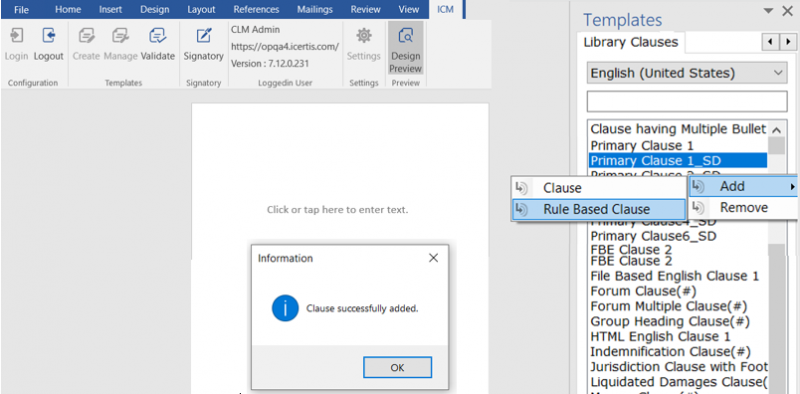800x394 pixels.
Task: Switch to the Review ribbon tab
Action: tap(365, 9)
